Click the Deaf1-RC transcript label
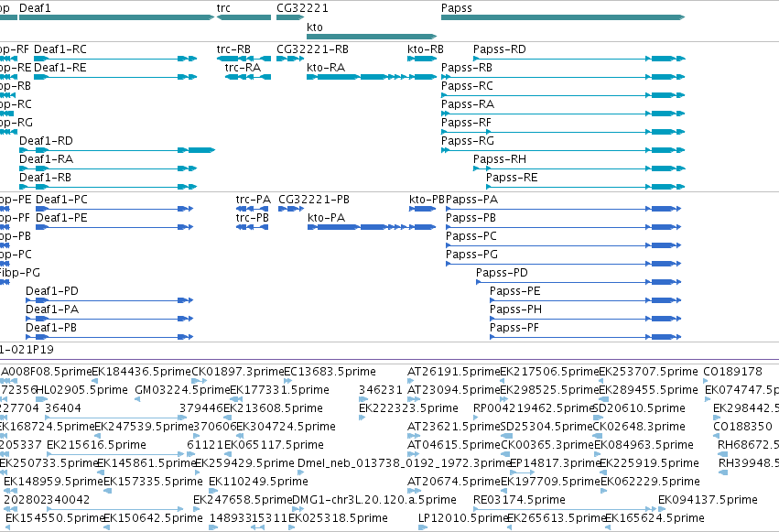The image size is (779, 532). (x=60, y=49)
